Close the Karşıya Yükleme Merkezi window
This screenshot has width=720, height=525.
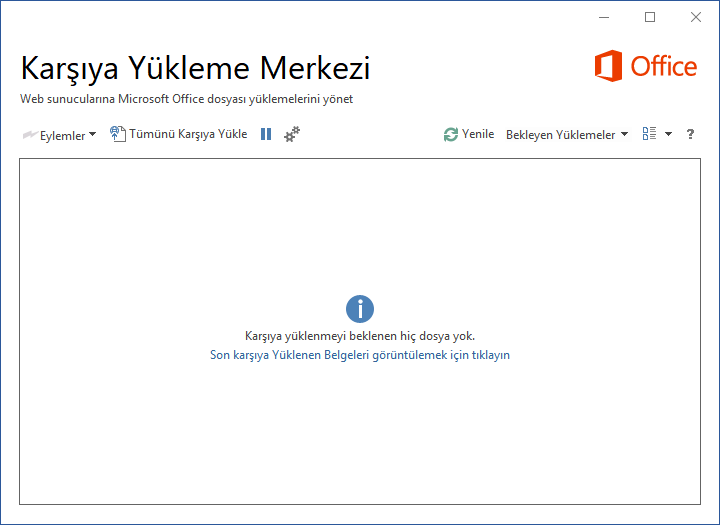[696, 17]
